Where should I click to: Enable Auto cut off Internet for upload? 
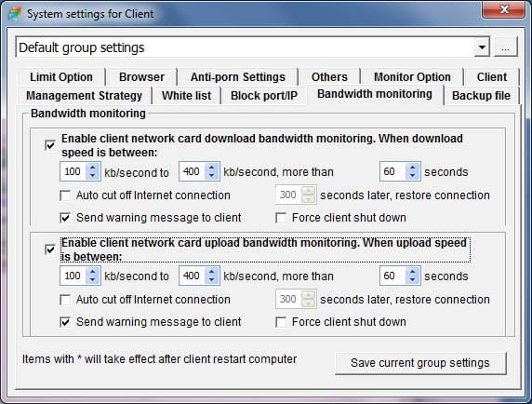coord(65,300)
